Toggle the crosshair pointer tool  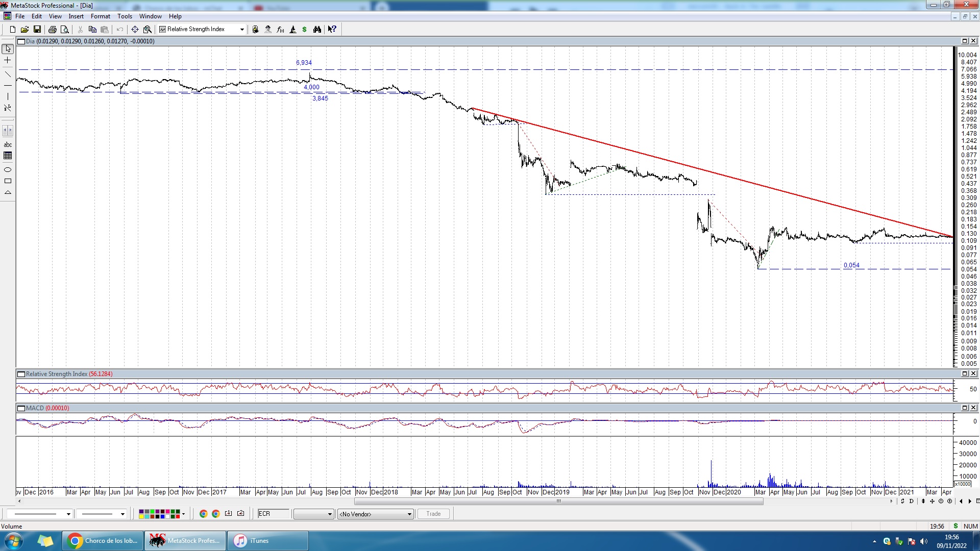(8, 60)
